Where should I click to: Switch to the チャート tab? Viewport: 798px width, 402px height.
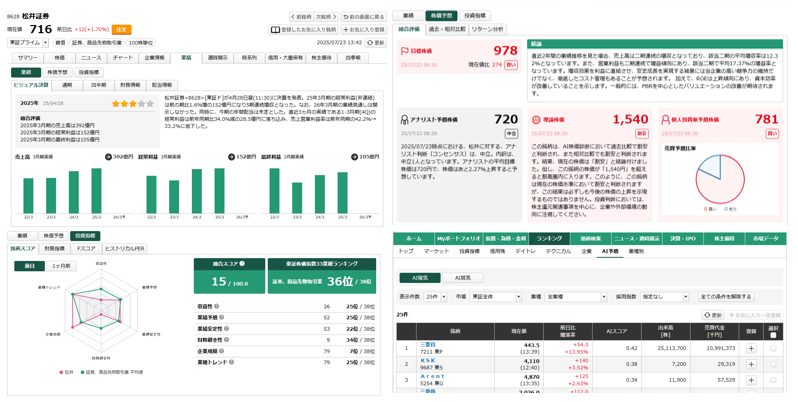pos(122,58)
